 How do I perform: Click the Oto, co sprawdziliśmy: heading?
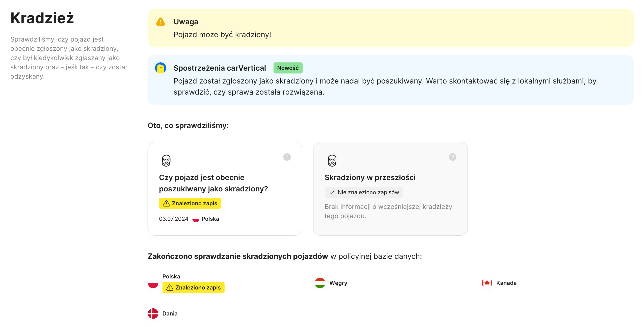click(188, 125)
